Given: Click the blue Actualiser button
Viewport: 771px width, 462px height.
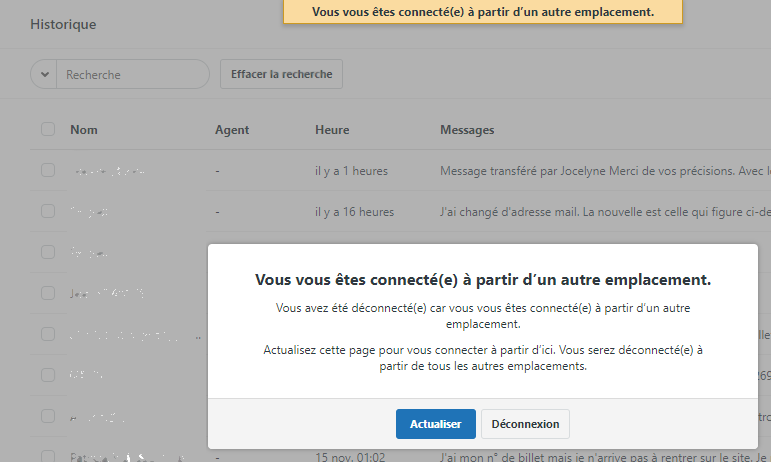Looking at the screenshot, I should 435,424.
